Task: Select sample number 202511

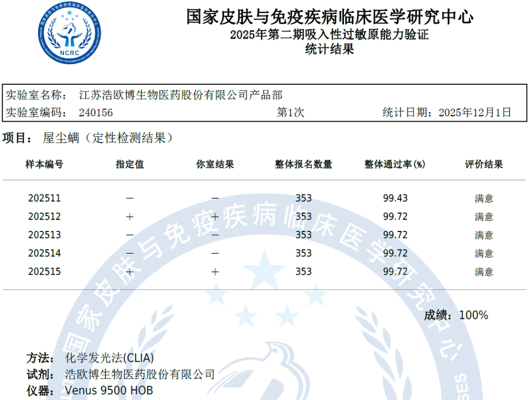Action: click(x=44, y=198)
